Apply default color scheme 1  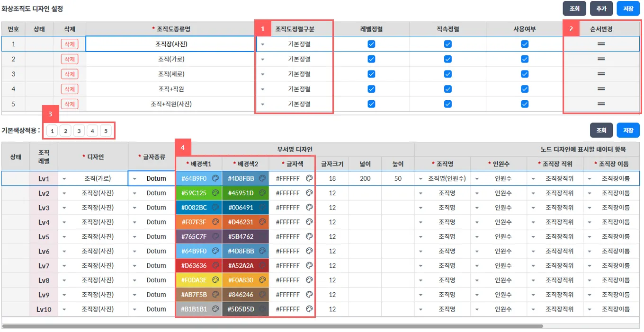(52, 131)
